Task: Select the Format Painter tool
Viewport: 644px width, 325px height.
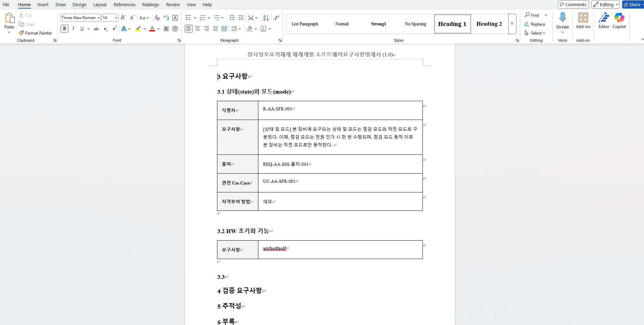Action: click(x=35, y=33)
